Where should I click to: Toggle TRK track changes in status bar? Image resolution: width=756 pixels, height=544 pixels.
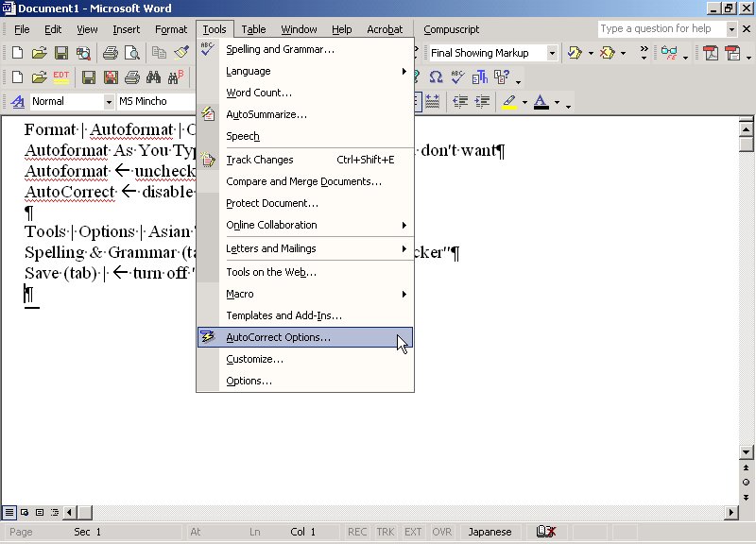(386, 532)
